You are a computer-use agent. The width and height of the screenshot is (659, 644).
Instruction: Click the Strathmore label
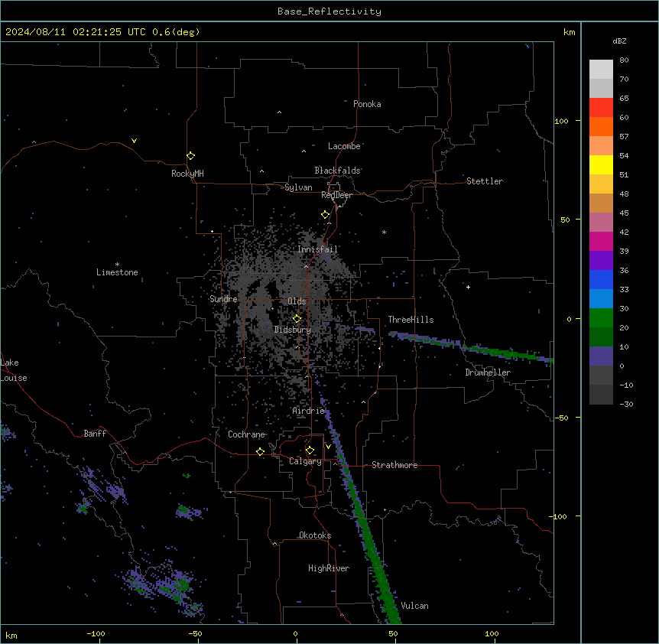(394, 465)
